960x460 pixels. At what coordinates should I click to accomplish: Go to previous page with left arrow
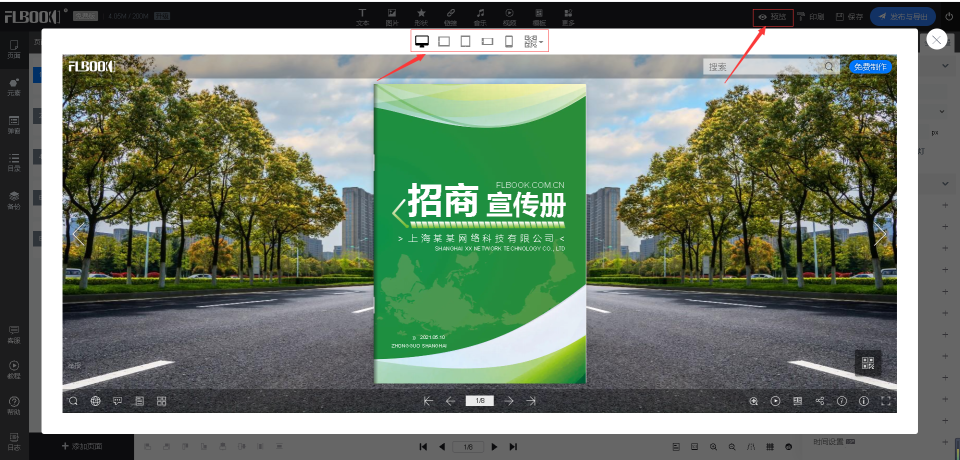(78, 235)
